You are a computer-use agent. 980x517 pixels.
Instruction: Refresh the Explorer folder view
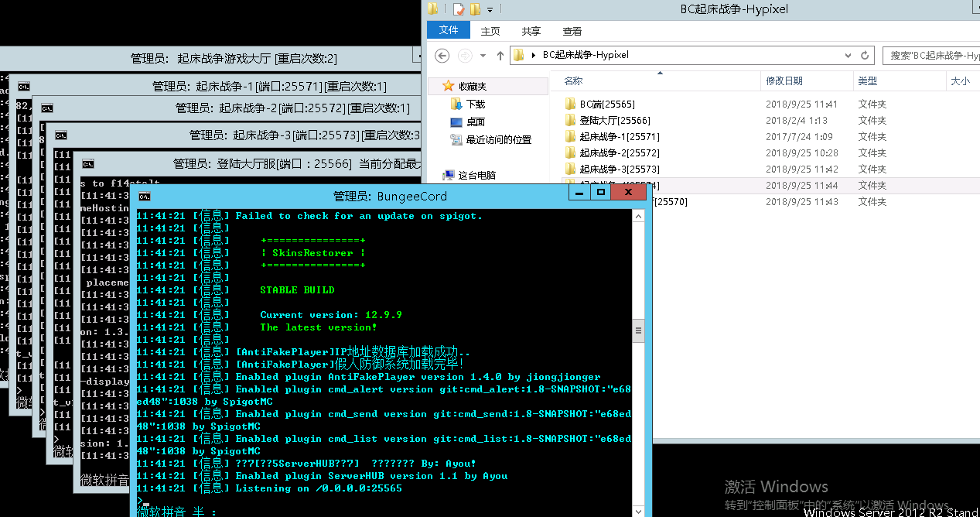(866, 55)
